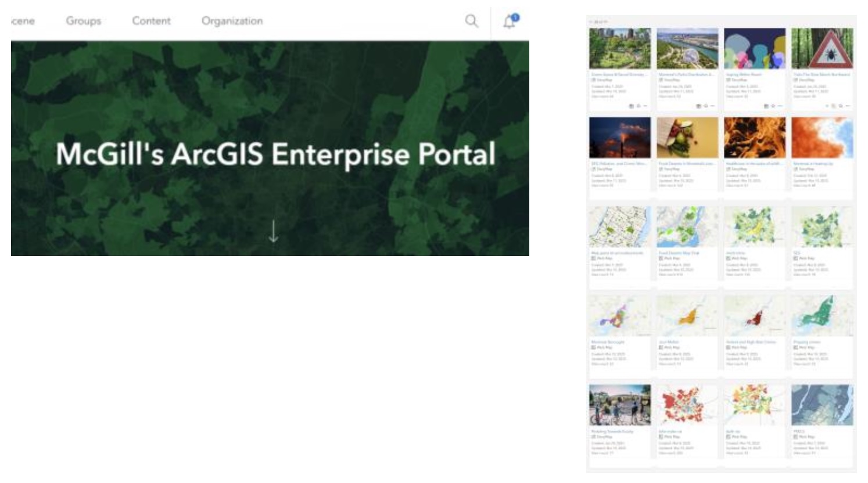Favorite star on the green park card
The image size is (868, 483).
(639, 106)
